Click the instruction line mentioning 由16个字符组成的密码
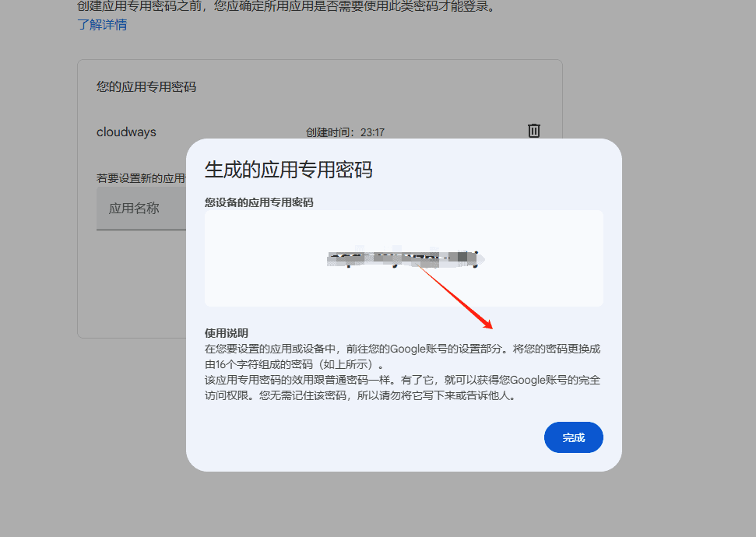The image size is (756, 537). (x=294, y=364)
